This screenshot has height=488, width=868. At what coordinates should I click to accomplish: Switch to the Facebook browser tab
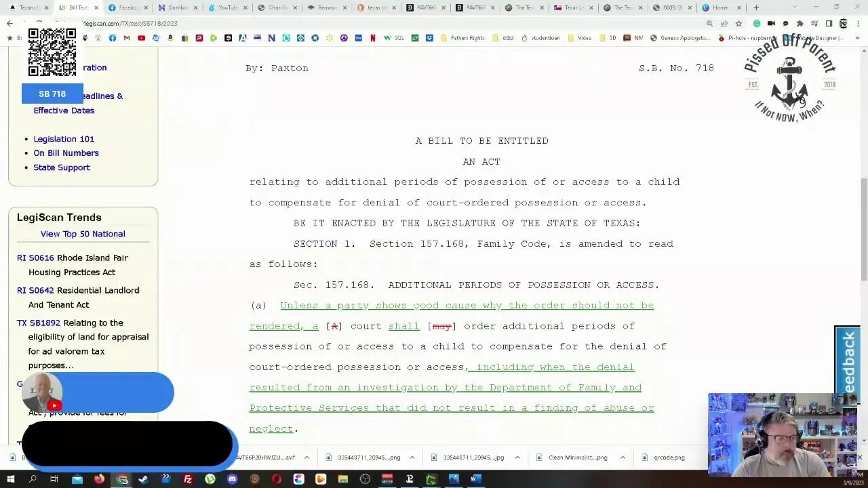coord(129,7)
